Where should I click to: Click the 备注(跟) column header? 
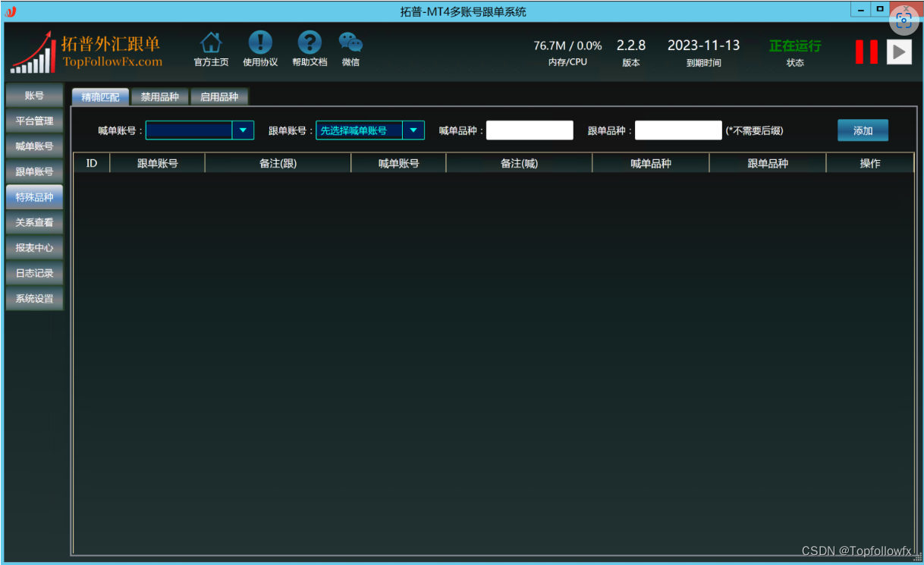click(278, 163)
